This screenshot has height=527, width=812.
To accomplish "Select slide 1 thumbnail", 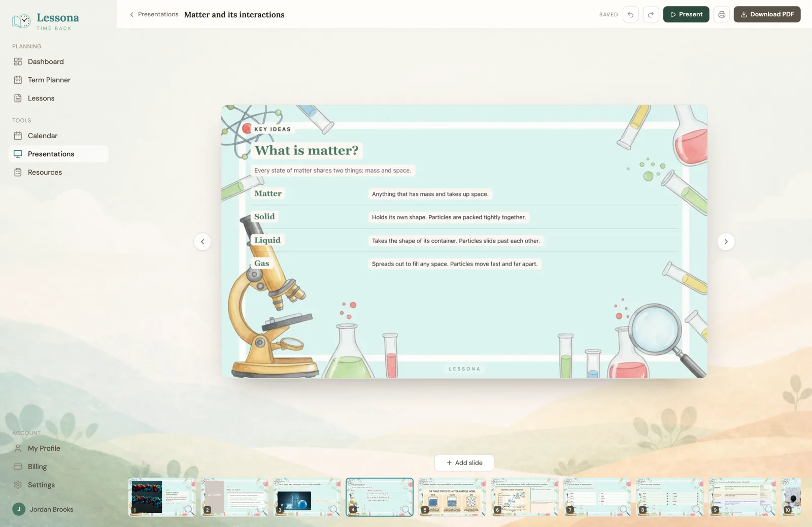I will 162,497.
